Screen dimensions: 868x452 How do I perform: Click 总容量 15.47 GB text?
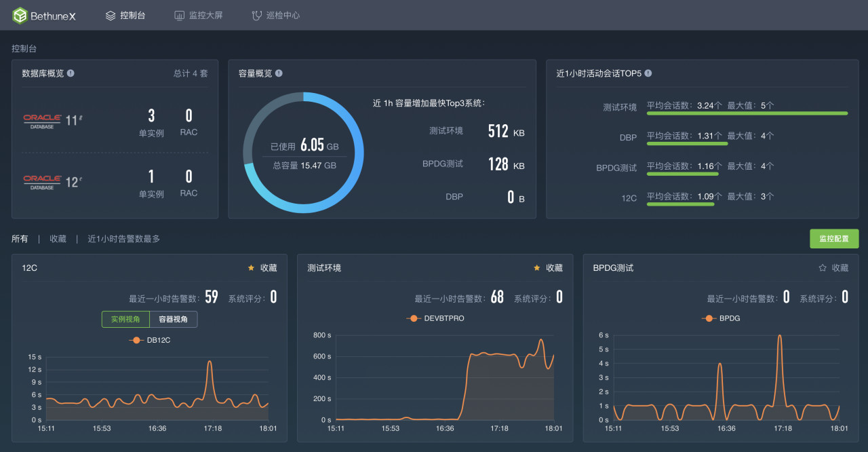click(x=304, y=165)
